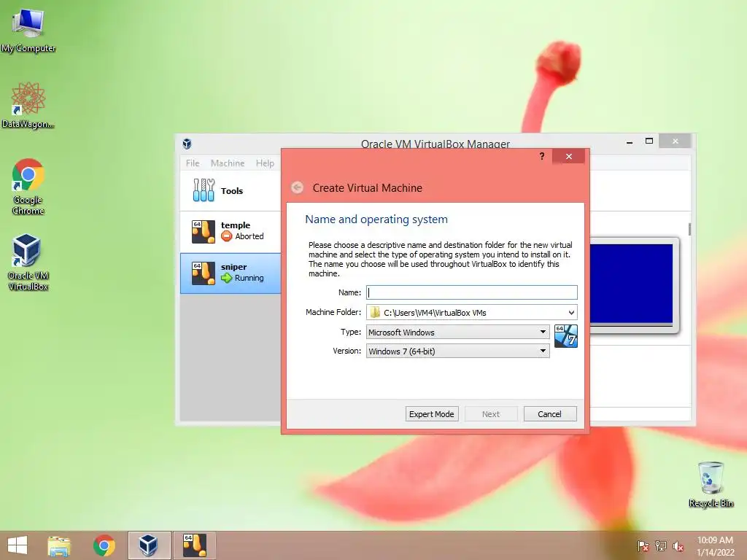
Task: Open the Help menu in VirtualBox Manager
Action: click(x=265, y=163)
